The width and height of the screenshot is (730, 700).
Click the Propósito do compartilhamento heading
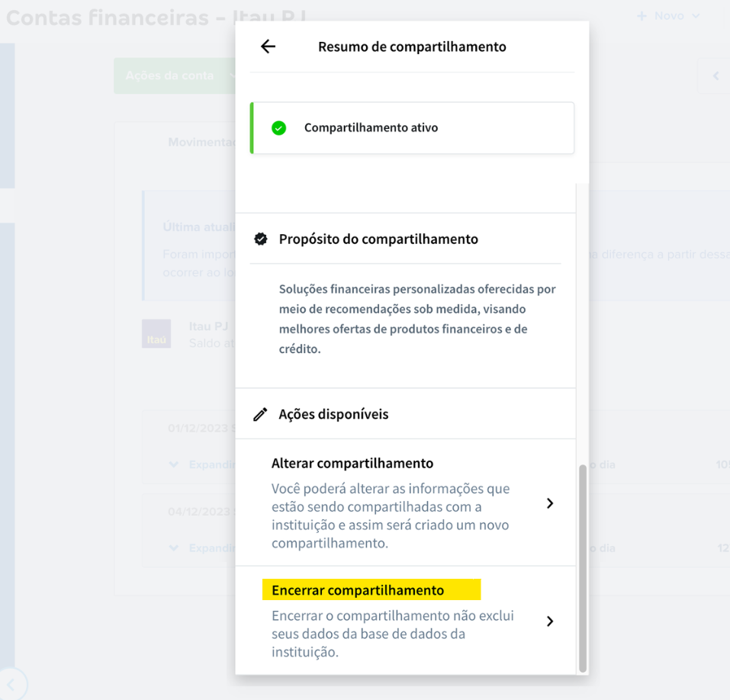(x=378, y=239)
